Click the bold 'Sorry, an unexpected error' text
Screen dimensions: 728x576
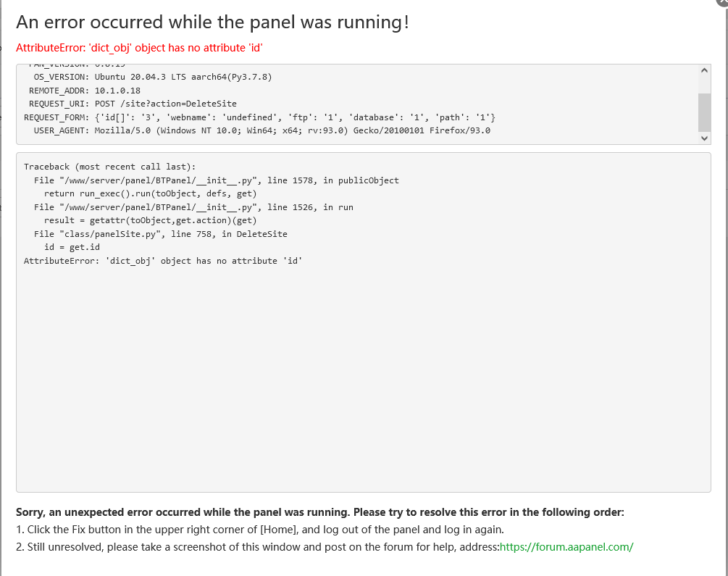click(x=319, y=512)
